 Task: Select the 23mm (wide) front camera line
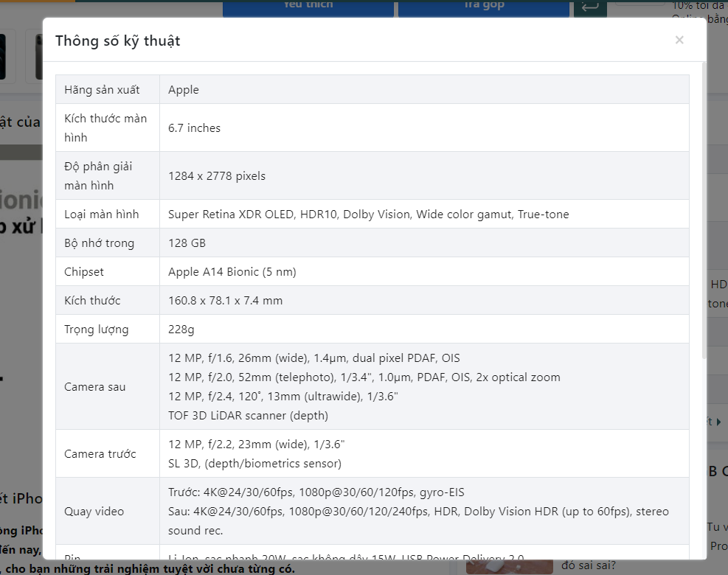pyautogui.click(x=256, y=444)
